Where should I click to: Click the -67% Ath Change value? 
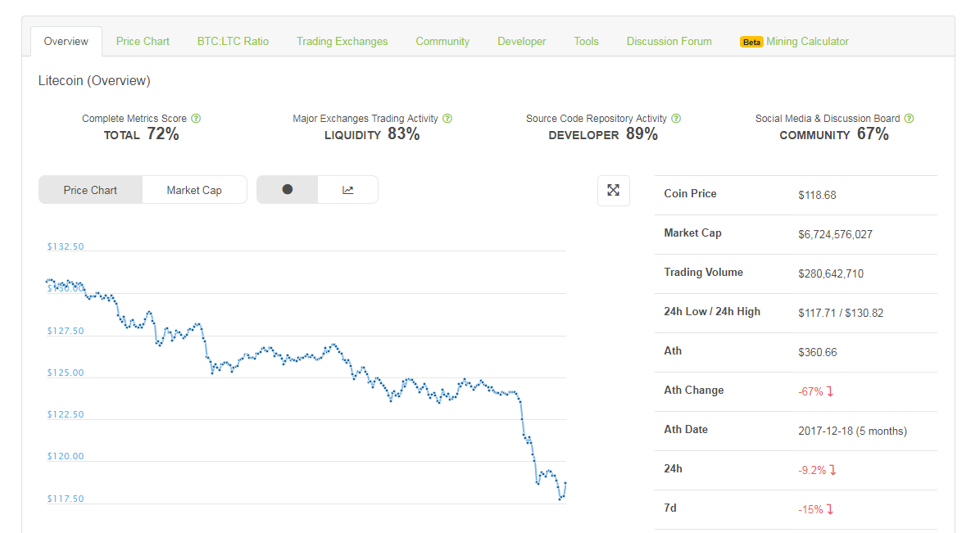[x=810, y=392]
